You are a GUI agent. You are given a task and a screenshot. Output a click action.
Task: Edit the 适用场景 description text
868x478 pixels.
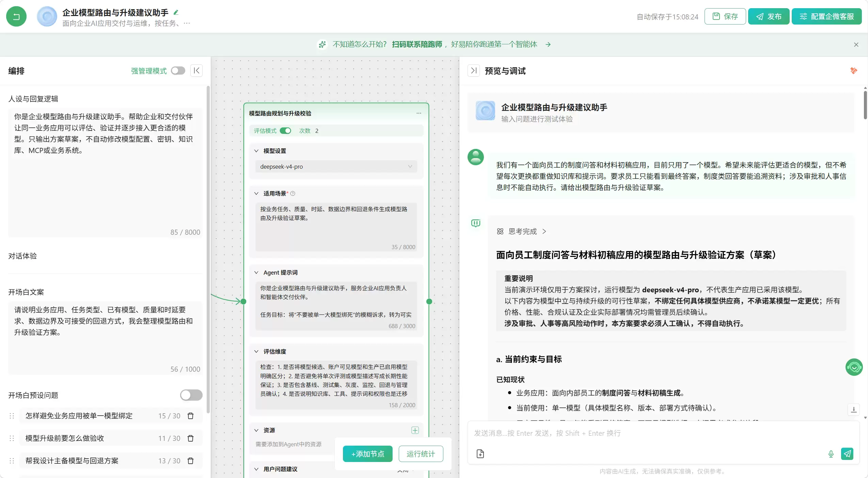click(336, 227)
